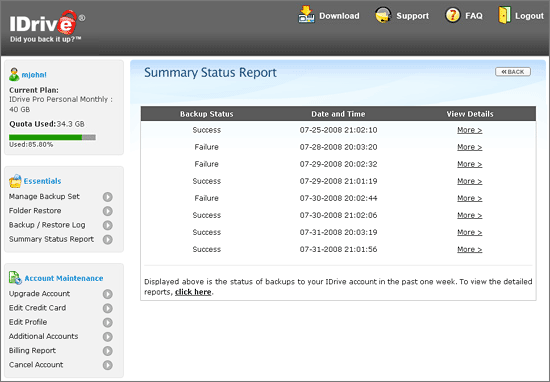
Task: Open the FAQ link in header
Action: 474,16
